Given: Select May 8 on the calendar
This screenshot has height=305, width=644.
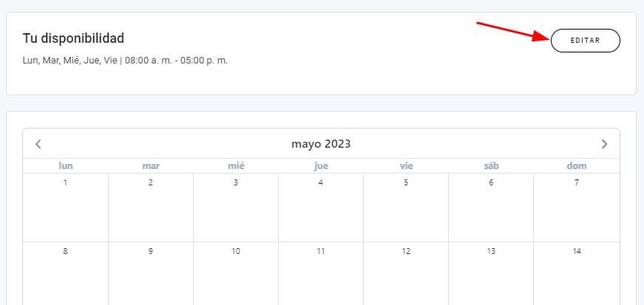Looking at the screenshot, I should 66,273.
